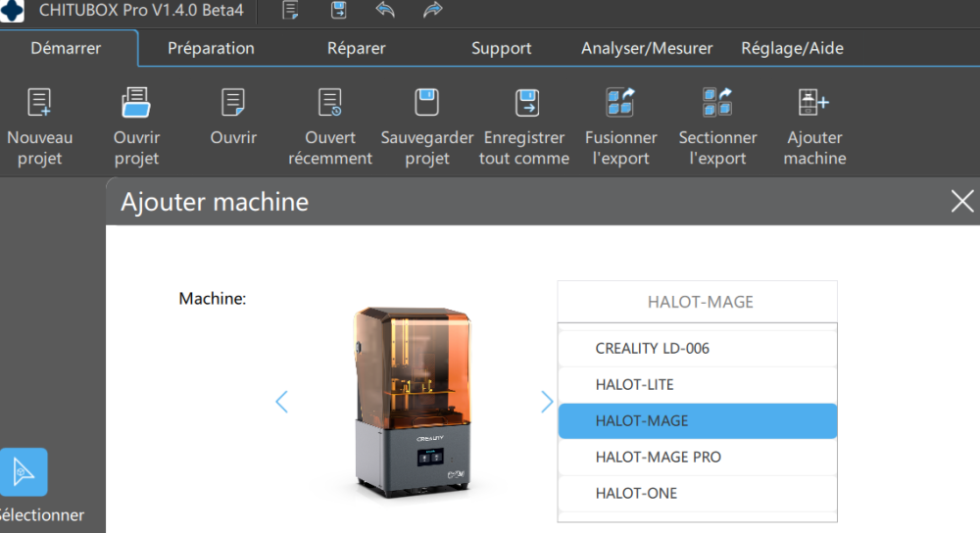
Task: Click the HALOT-MAGE printer preview image
Action: [413, 402]
